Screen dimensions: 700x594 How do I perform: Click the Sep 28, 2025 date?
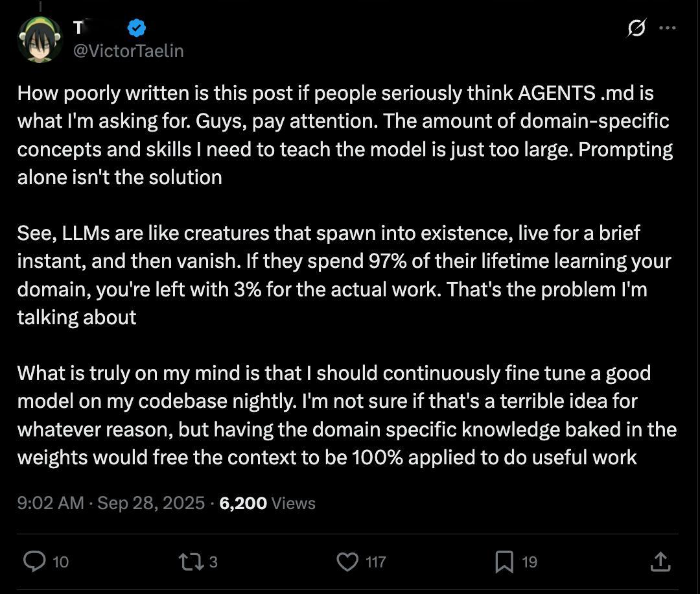(151, 503)
